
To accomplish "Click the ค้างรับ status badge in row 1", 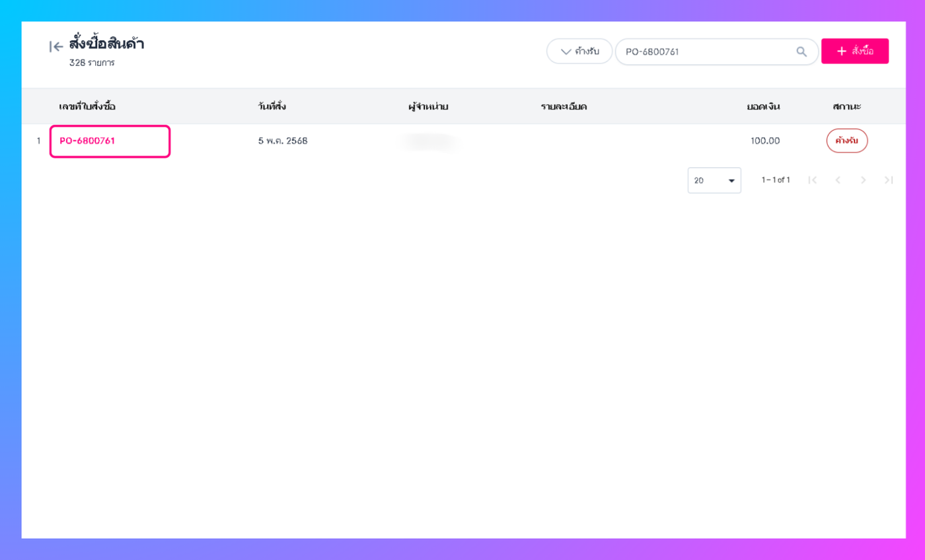I will pos(847,141).
